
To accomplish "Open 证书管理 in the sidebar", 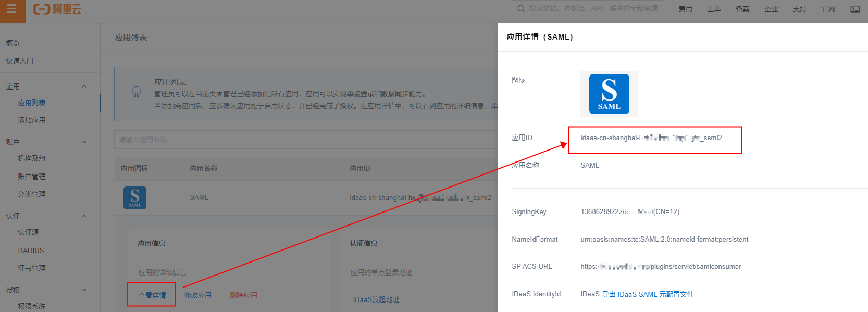I will pyautogui.click(x=32, y=268).
